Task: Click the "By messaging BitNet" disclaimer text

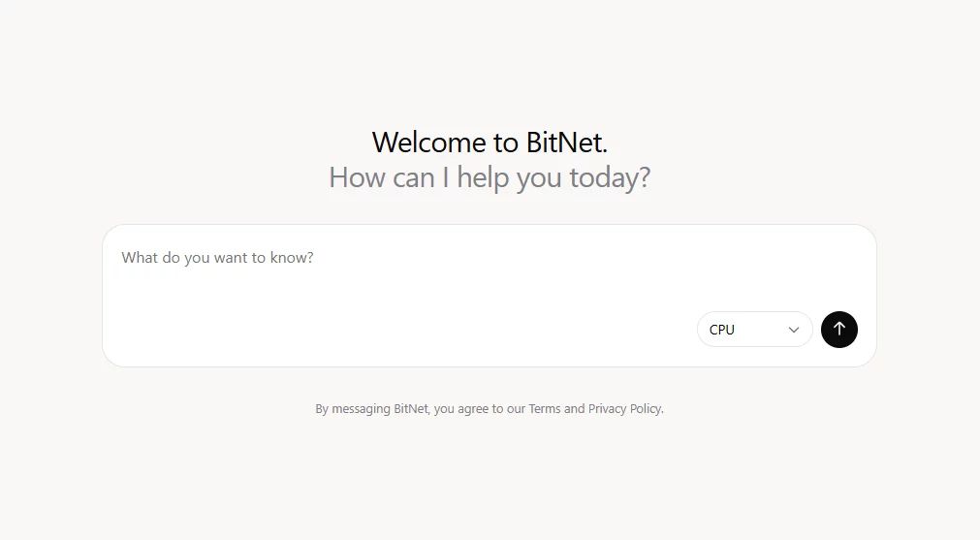Action: tap(373, 409)
